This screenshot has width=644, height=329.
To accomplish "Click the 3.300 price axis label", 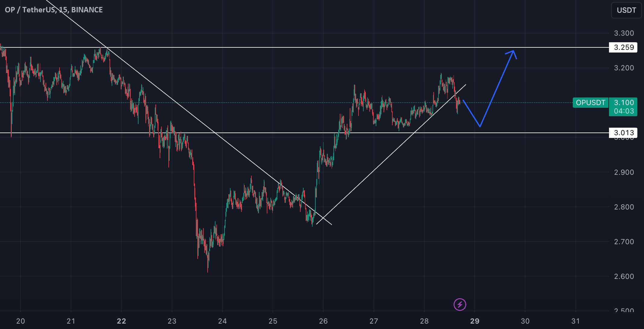I will pos(624,33).
